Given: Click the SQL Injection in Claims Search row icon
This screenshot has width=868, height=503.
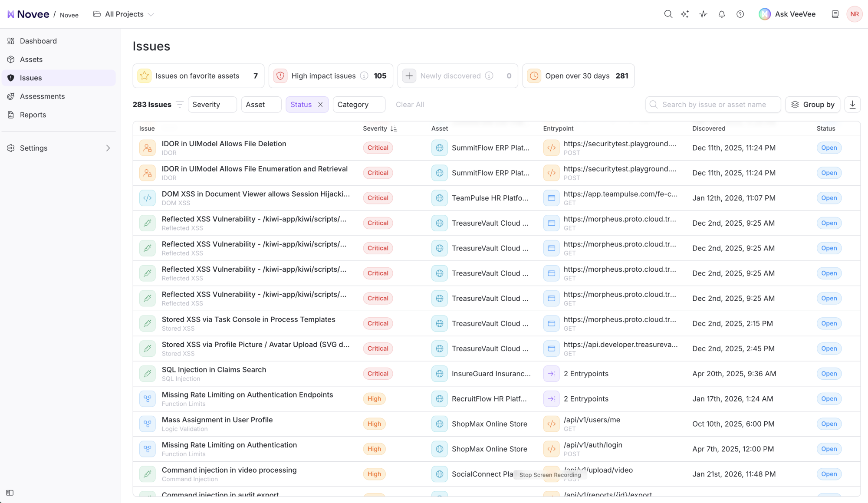Looking at the screenshot, I should point(148,374).
